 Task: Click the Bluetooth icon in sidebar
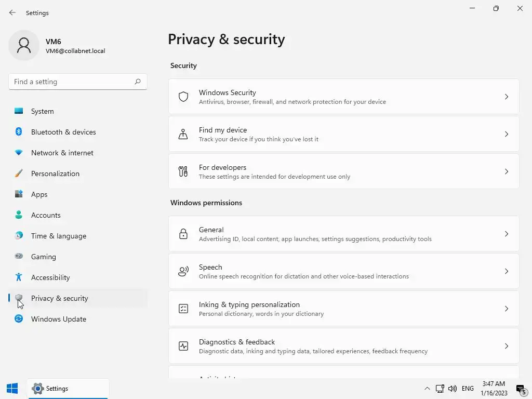[19, 132]
